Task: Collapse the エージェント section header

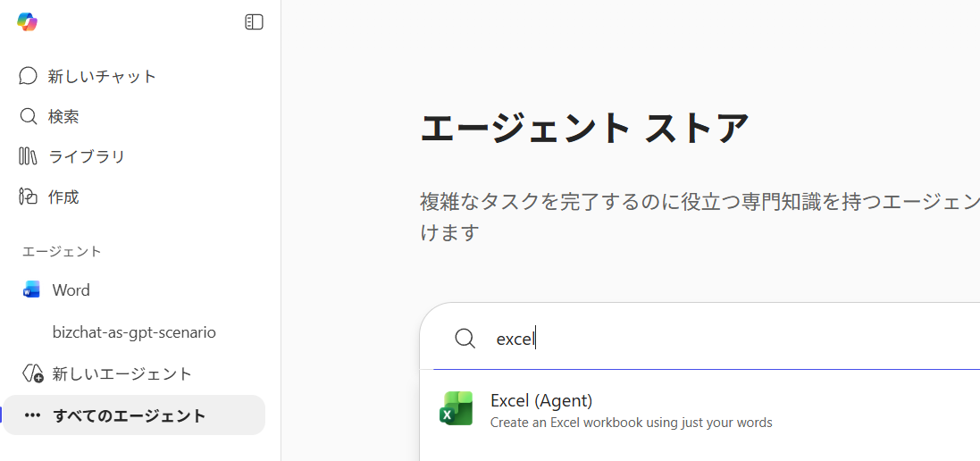Action: [62, 251]
